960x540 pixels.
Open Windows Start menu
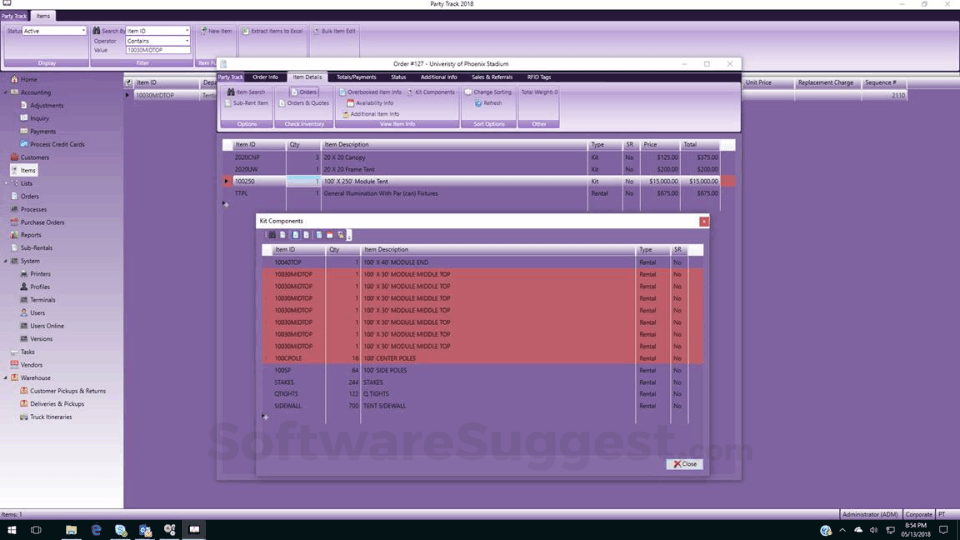(x=12, y=530)
